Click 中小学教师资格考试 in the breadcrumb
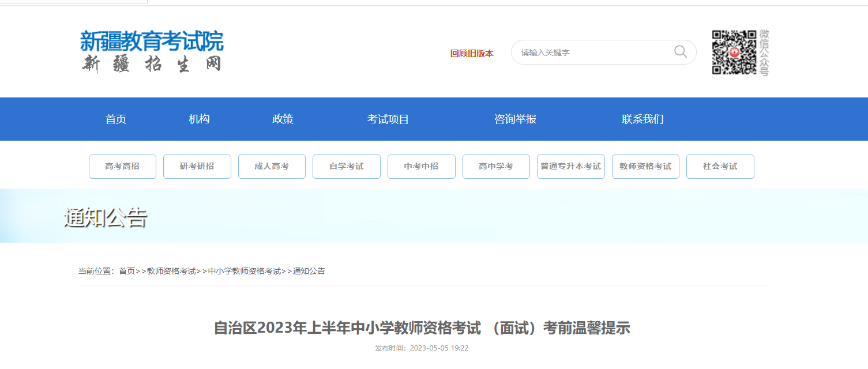Screen dimensions: 868x369 point(244,271)
